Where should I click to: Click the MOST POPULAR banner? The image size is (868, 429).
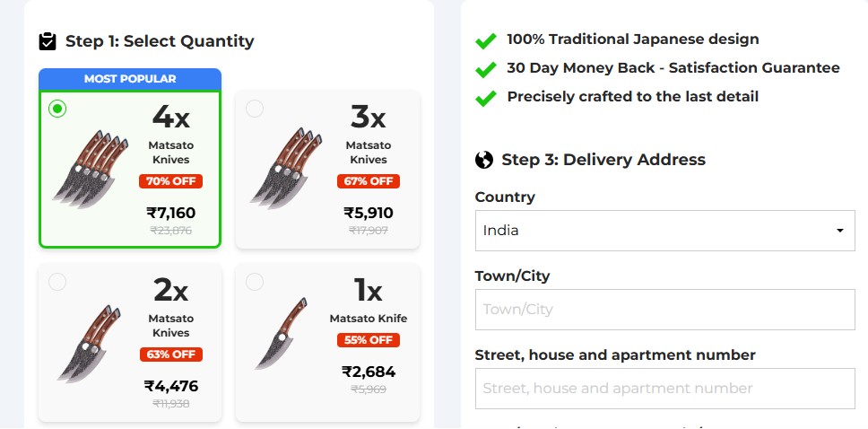(x=130, y=79)
